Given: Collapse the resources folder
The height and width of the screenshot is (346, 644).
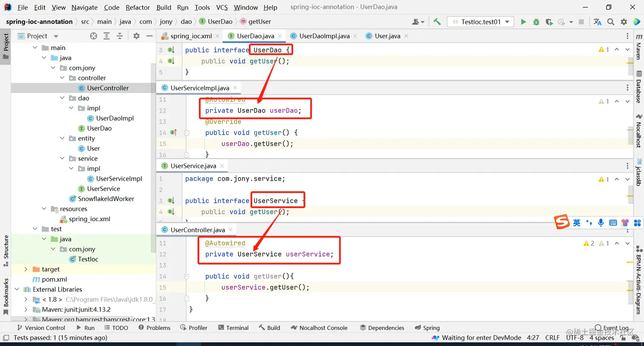Looking at the screenshot, I should tap(44, 209).
